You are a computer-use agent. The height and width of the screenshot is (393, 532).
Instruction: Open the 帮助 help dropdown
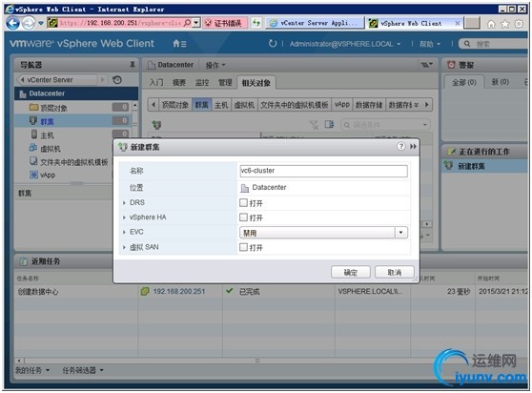pyautogui.click(x=430, y=44)
